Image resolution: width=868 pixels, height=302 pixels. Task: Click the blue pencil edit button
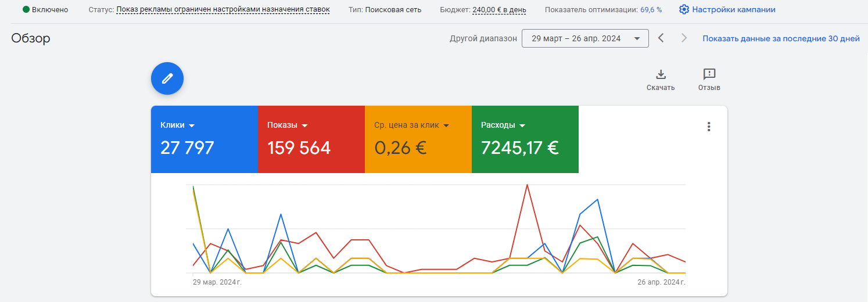[167, 78]
